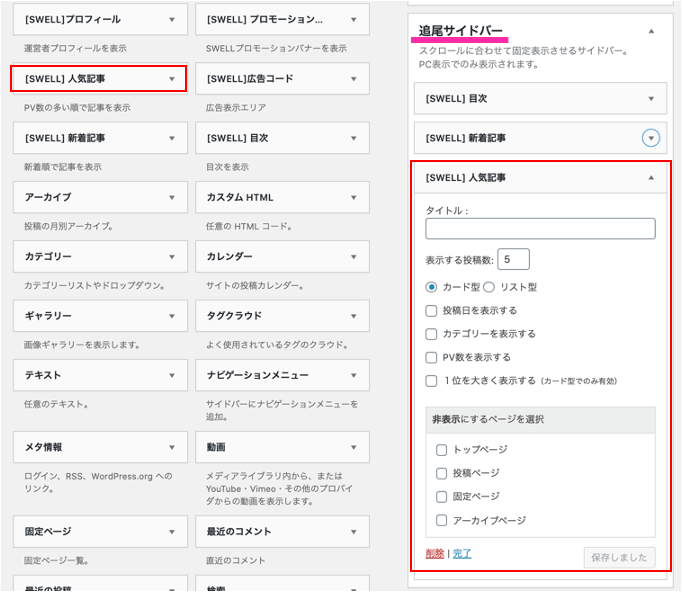Screen dimensions: 682x592
Task: Enable 1位を大きく表示する checkbox
Action: tap(431, 381)
